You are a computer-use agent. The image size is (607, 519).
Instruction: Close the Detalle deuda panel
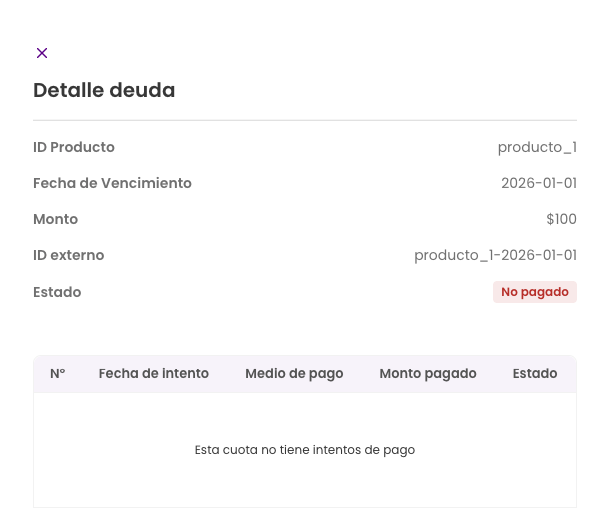coord(42,53)
